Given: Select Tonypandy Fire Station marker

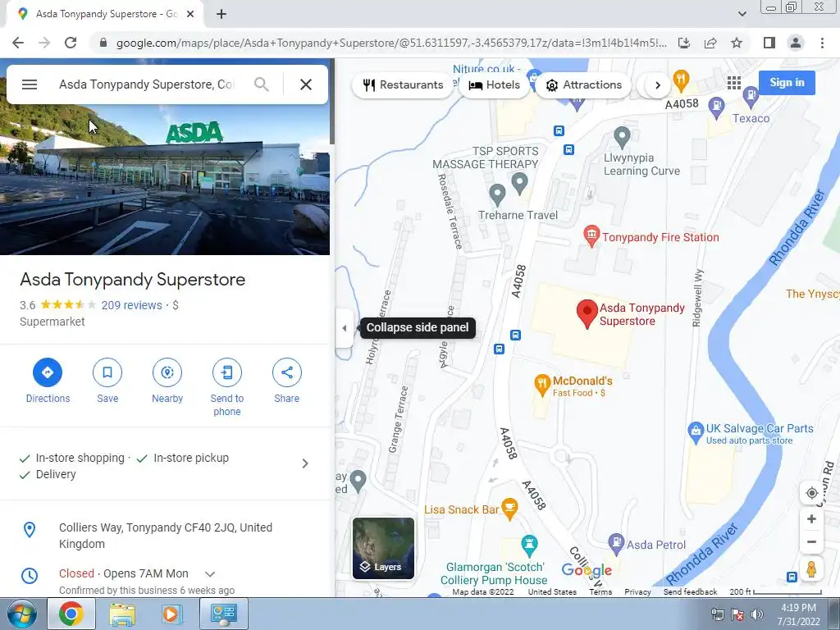Looking at the screenshot, I should pyautogui.click(x=591, y=235).
